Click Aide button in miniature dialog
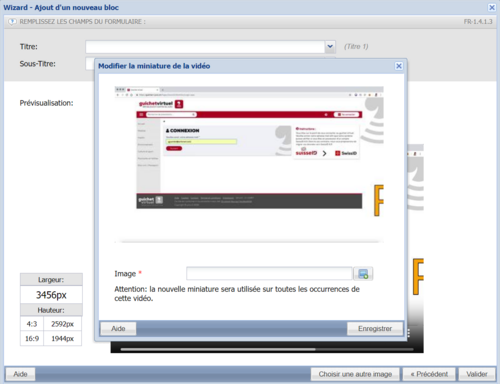This screenshot has height=384, width=500. coord(118,329)
